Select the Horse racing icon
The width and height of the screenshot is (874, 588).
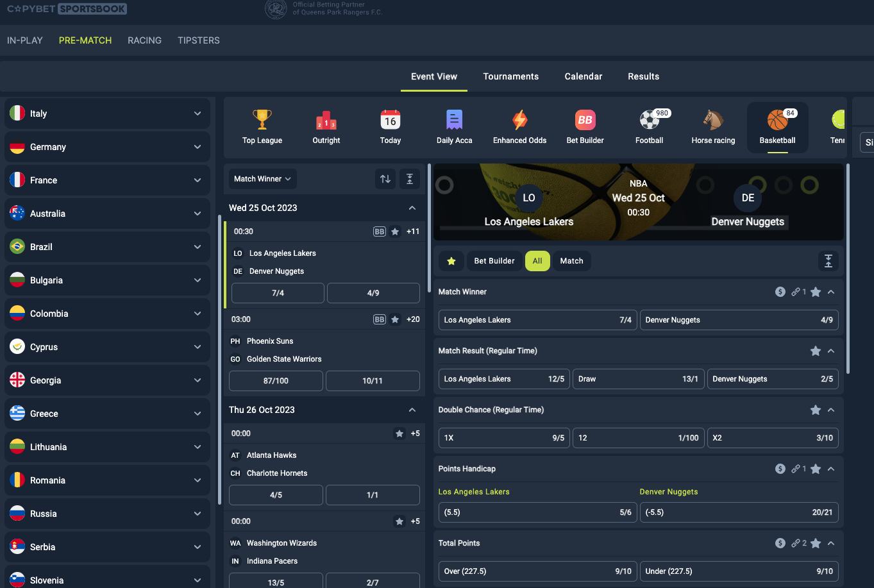click(x=713, y=120)
